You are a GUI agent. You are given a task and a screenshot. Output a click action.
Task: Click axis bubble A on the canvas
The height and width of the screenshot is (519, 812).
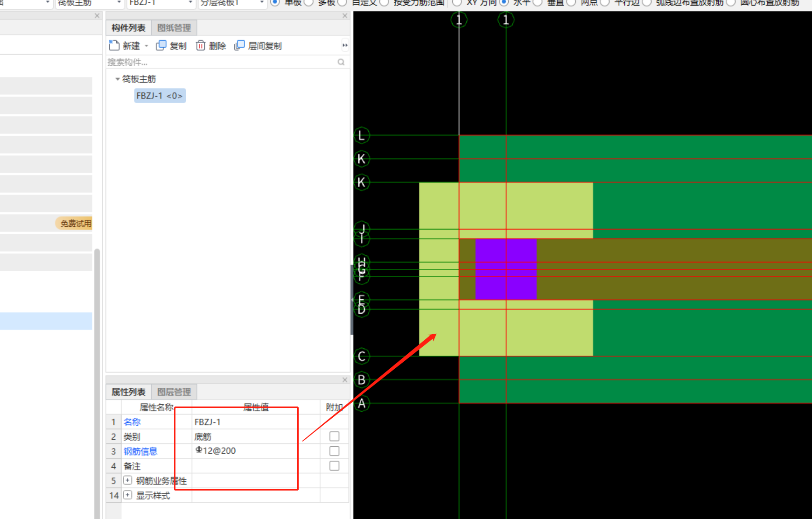[362, 403]
